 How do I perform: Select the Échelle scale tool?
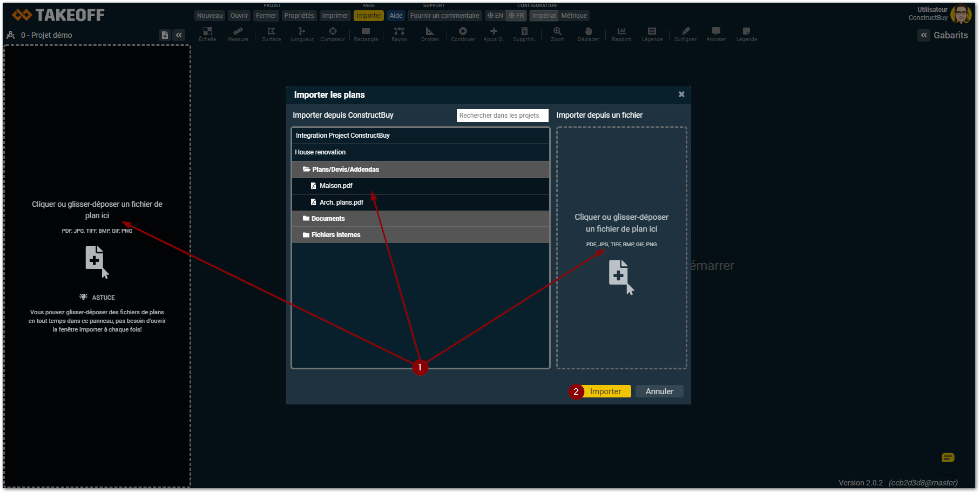pos(207,34)
